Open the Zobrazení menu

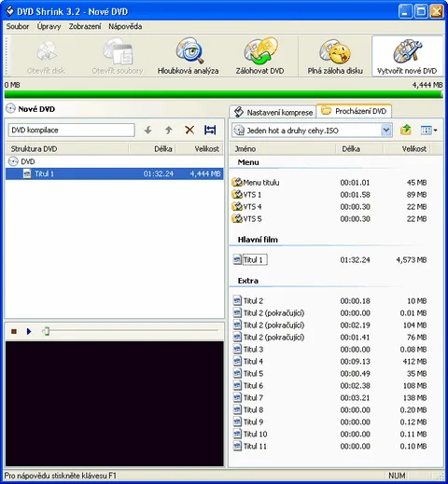(x=85, y=26)
